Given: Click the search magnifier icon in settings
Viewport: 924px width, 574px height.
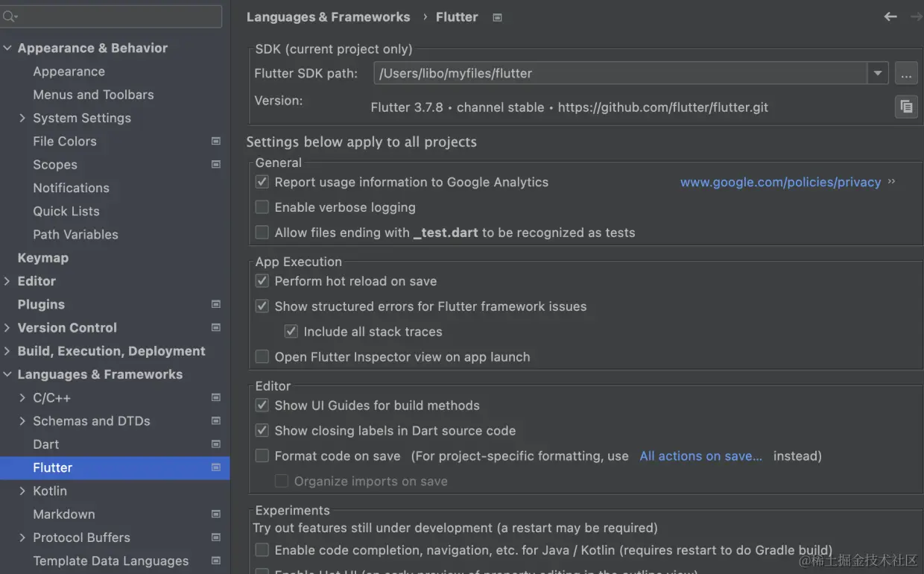Looking at the screenshot, I should point(10,16).
